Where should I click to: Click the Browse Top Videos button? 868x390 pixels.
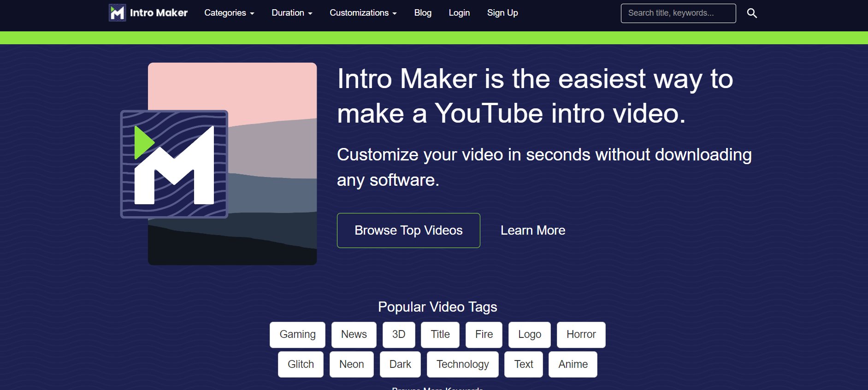[408, 230]
